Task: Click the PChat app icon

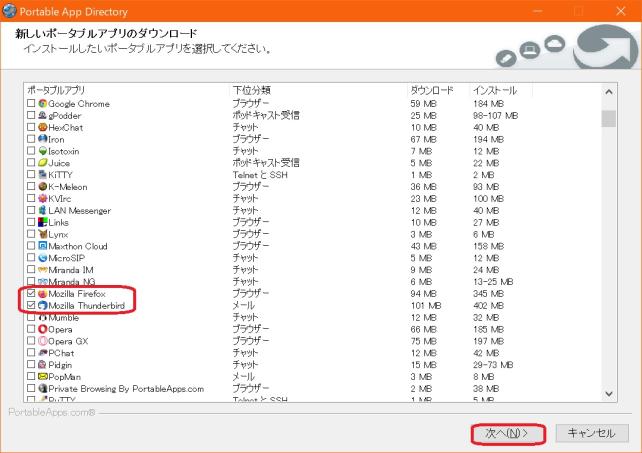Action: point(43,353)
